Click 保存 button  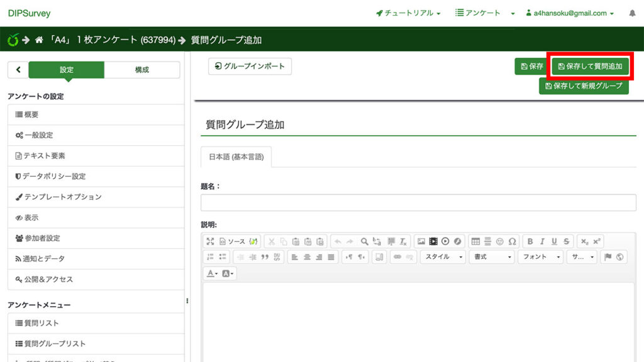531,66
